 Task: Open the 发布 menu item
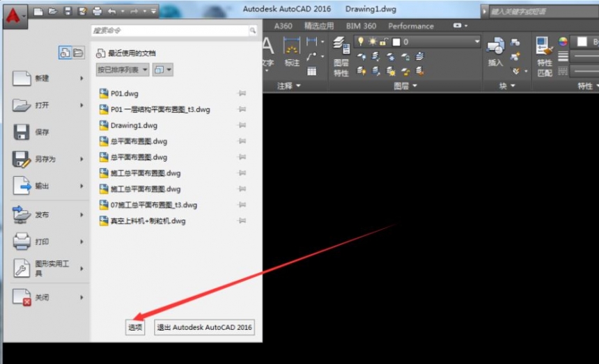[48, 215]
